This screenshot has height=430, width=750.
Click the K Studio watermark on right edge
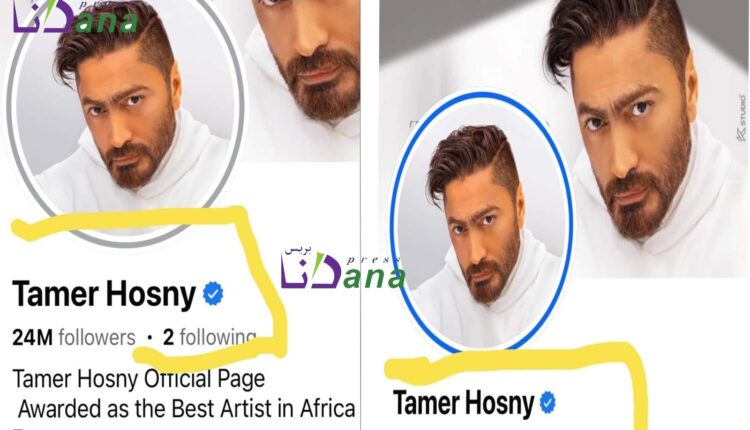(x=742, y=118)
